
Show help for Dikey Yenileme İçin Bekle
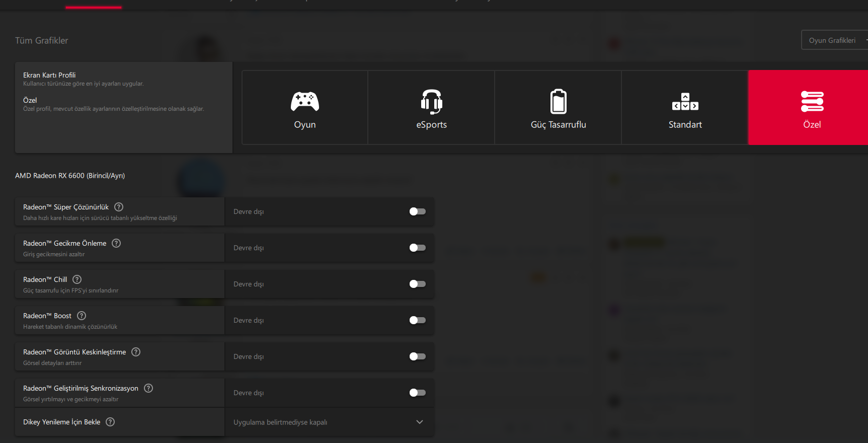(110, 422)
